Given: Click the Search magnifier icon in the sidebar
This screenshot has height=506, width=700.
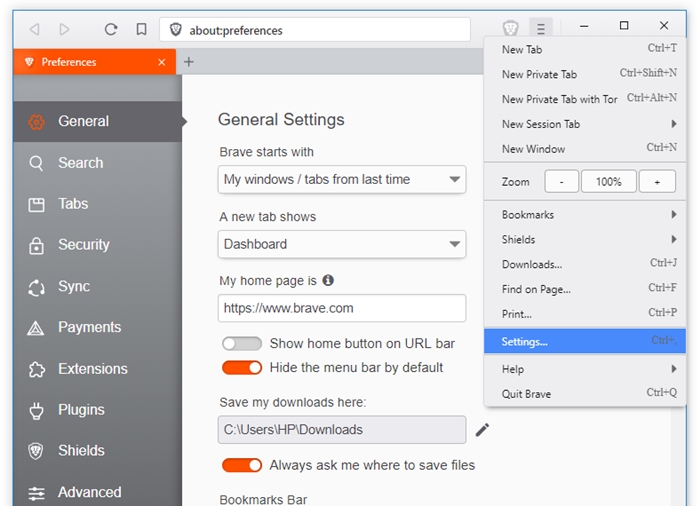Looking at the screenshot, I should [36, 163].
